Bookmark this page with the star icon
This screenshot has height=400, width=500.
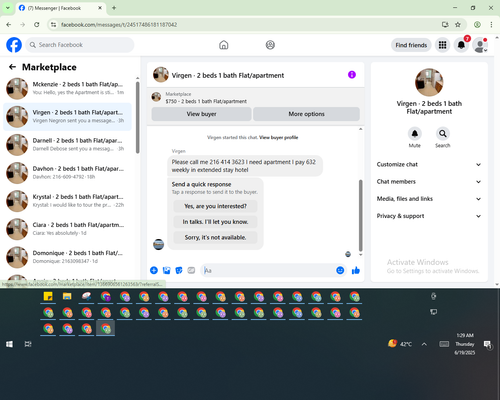click(458, 25)
